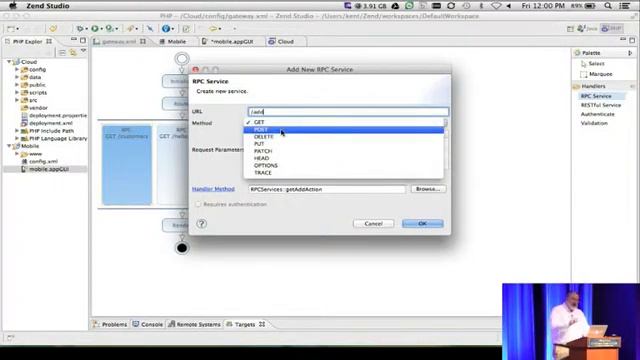Image resolution: width=640 pixels, height=360 pixels.
Task: Switch to the Java perspective button
Action: point(587,29)
